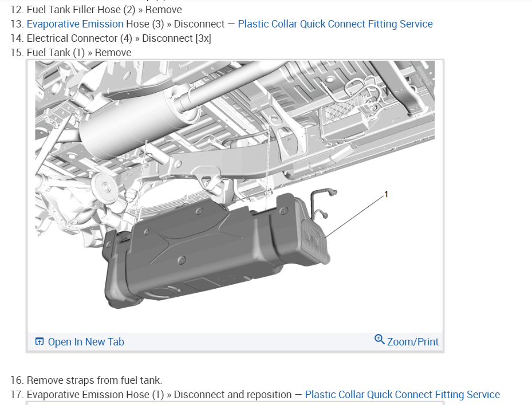This screenshot has height=405, width=532.
Task: Select the Zoom/Print text link
Action: coord(413,342)
